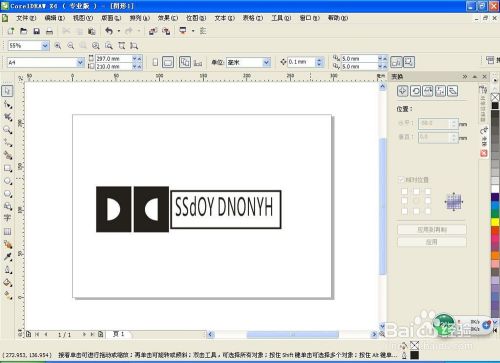
Task: Select the Ellipse tool in toolbox
Action: [x=8, y=181]
